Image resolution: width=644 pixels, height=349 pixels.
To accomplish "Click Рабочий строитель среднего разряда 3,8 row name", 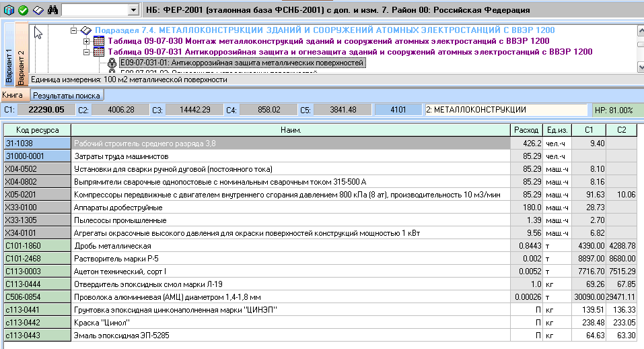I will [x=291, y=144].
